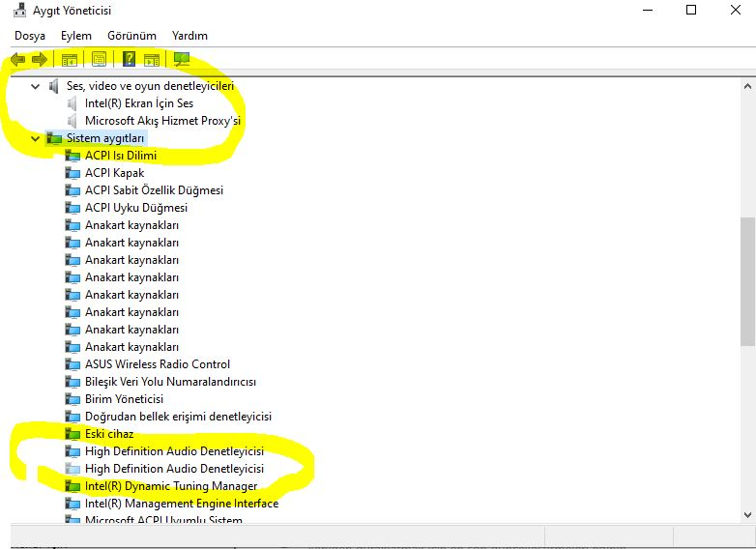Click the Forward arrow toolbar icon
This screenshot has width=756, height=549.
[40, 60]
